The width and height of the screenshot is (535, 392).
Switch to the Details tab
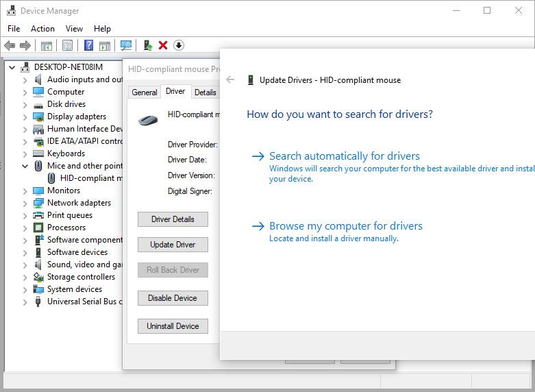click(205, 93)
